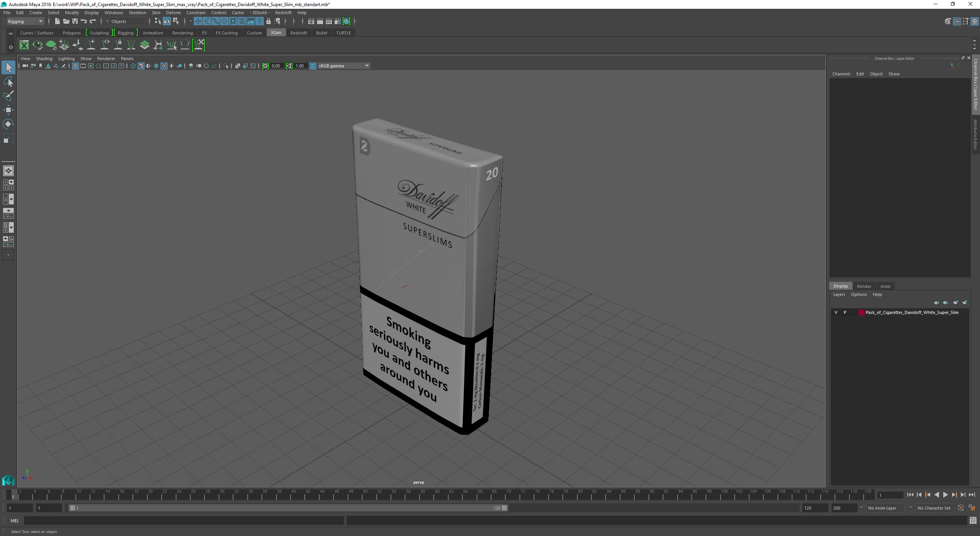Open the snap options small arrow dropdown
This screenshot has width=980, height=536.
[x=190, y=21]
